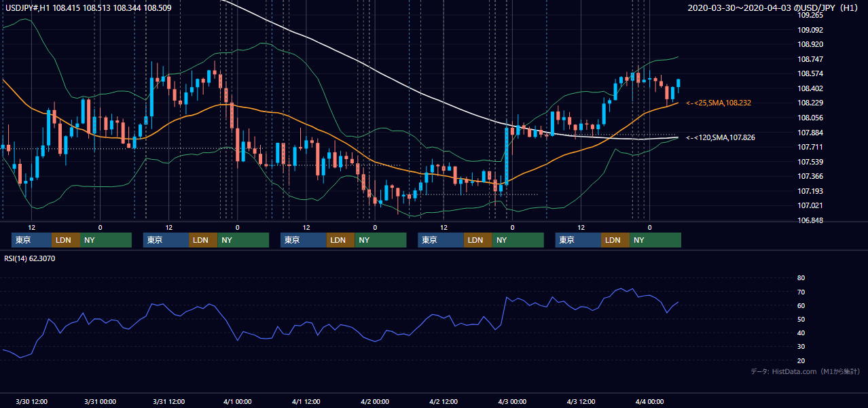The image size is (868, 408).
Task: Click price axis value 107.711
Action: pos(810,147)
